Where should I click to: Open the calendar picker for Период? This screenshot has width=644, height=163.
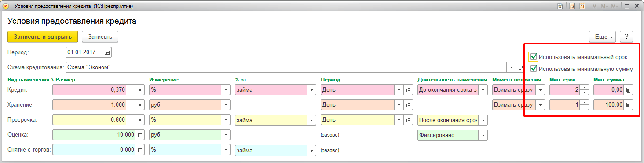[107, 52]
